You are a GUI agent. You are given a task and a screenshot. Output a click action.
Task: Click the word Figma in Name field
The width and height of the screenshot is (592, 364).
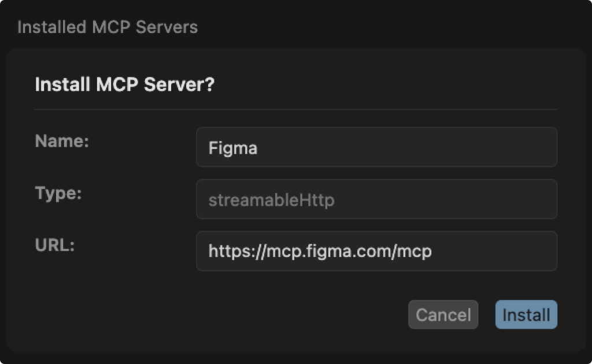tap(233, 147)
